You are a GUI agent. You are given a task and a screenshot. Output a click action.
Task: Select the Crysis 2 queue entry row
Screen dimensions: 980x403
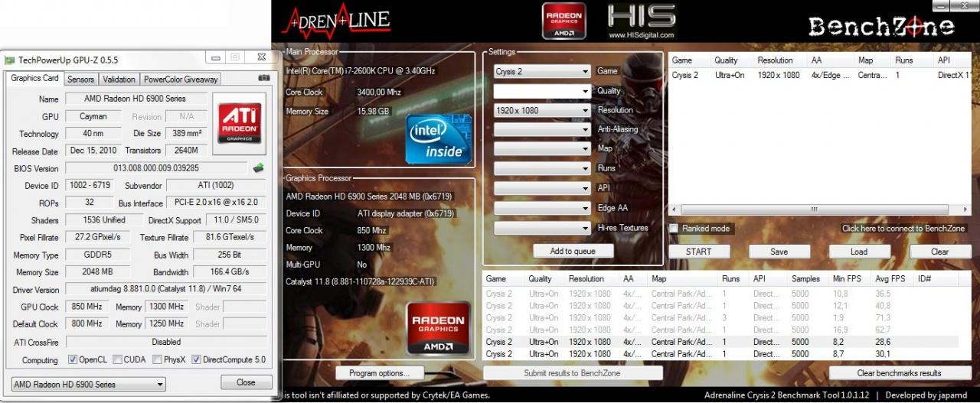[819, 75]
